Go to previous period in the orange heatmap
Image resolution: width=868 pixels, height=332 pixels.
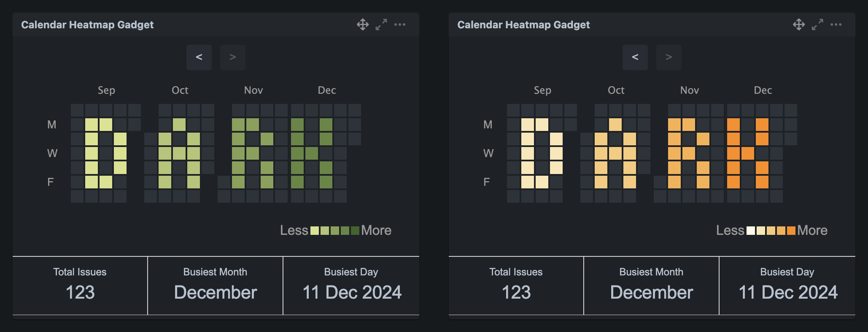[x=635, y=57]
